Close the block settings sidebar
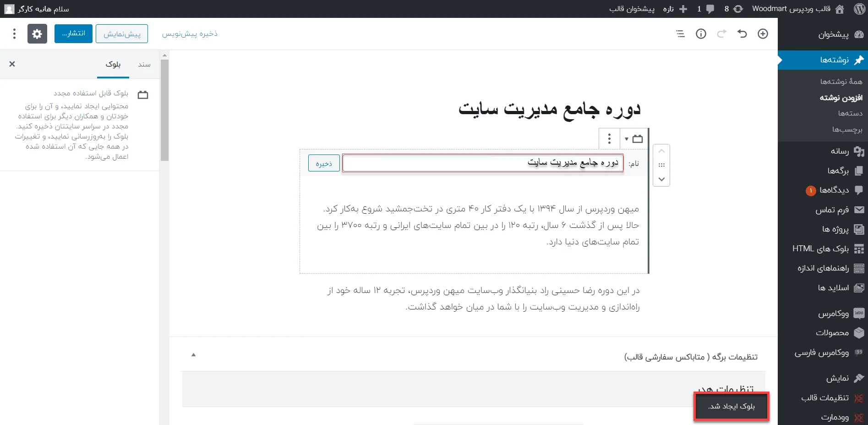The height and width of the screenshot is (425, 868). point(12,64)
